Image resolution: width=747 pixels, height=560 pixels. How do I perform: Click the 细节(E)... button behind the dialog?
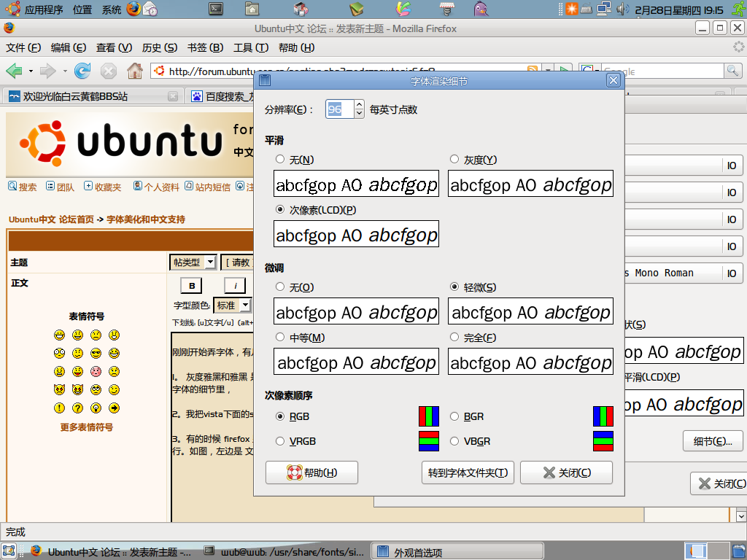tap(713, 441)
